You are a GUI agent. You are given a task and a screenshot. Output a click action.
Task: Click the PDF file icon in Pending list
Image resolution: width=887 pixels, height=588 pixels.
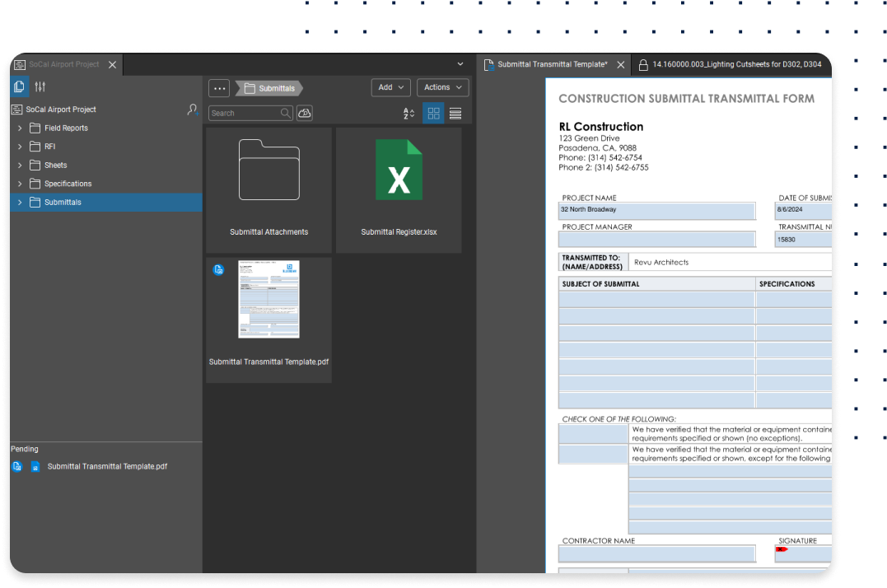point(35,466)
